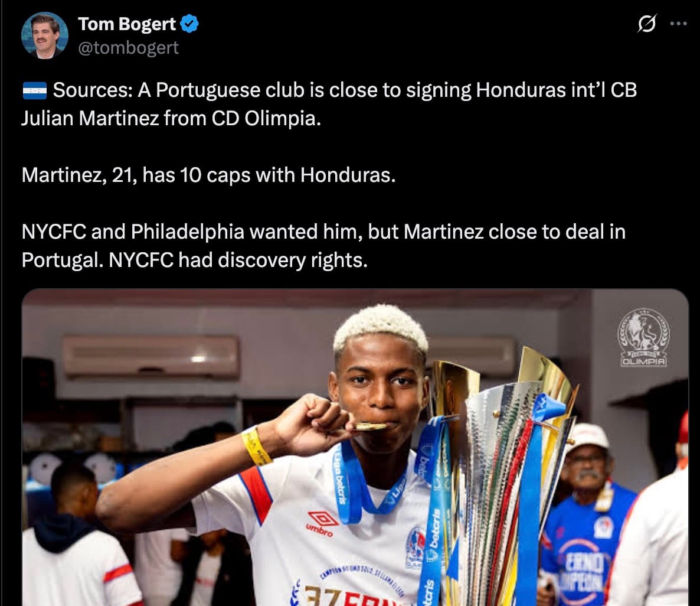
Task: Click the blue verified badge
Action: point(189,24)
